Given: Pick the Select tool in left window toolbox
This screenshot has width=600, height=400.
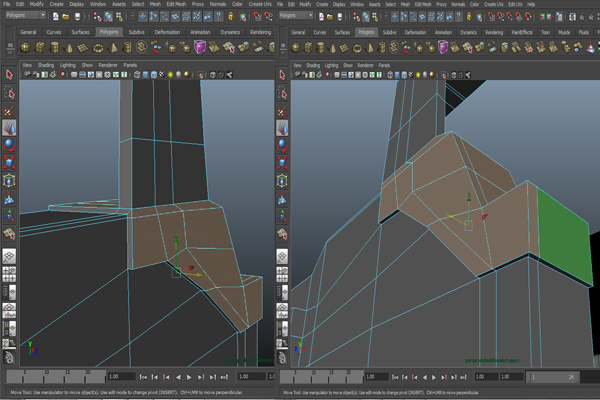Looking at the screenshot, I should point(9,74).
